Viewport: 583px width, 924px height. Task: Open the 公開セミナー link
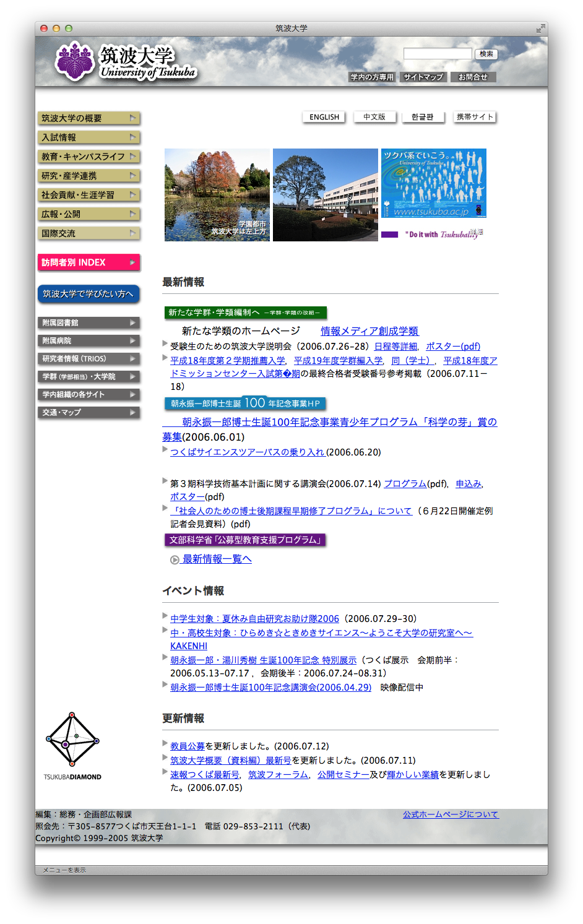tap(343, 775)
